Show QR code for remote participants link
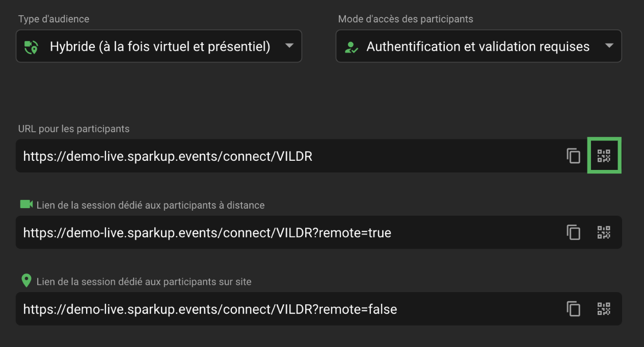The height and width of the screenshot is (347, 644). 604,233
